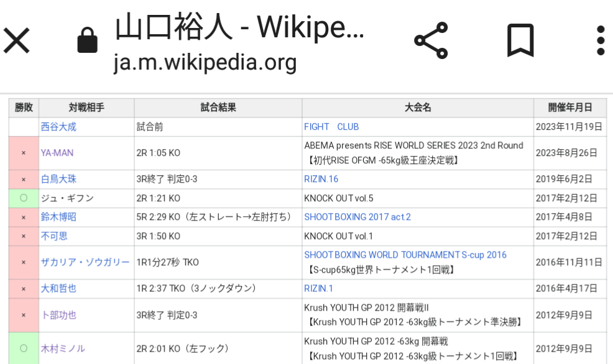The image size is (613, 364).
Task: Select the 5R 2:29 KO result cell
Action: (218, 217)
